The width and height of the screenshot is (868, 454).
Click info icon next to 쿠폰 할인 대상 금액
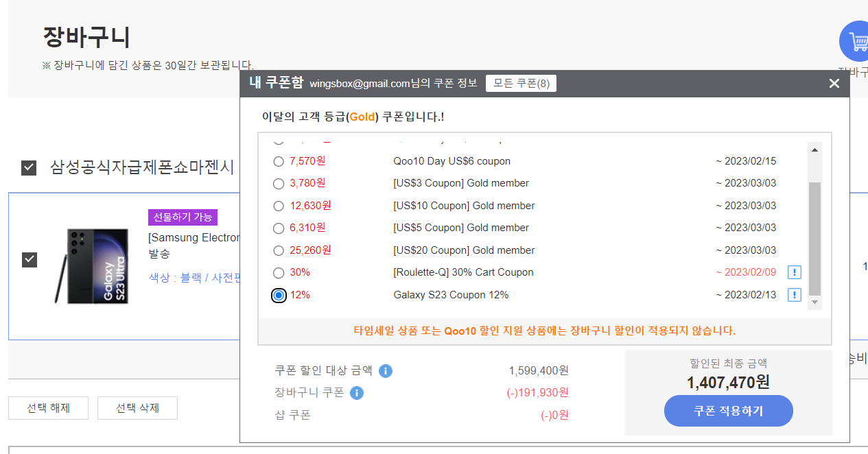(386, 371)
